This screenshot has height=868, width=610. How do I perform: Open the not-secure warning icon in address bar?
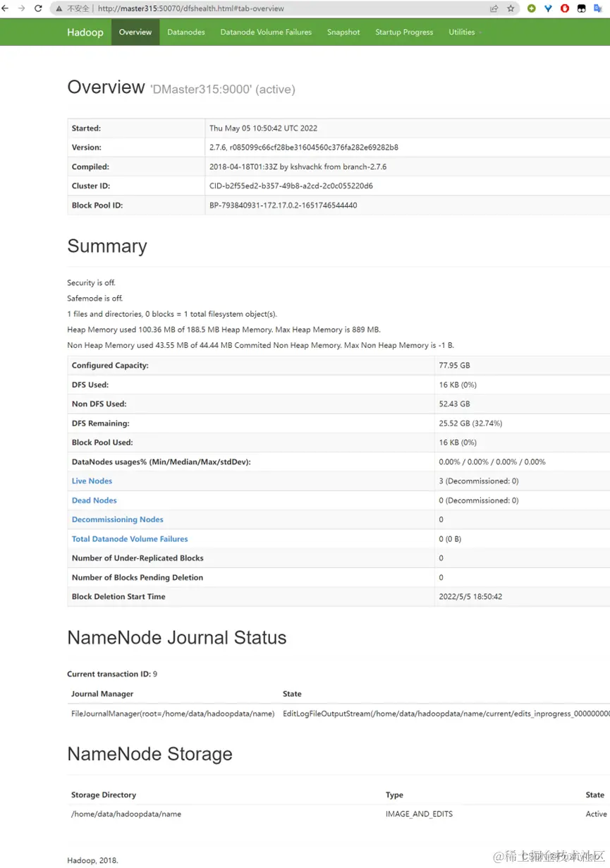click(59, 9)
